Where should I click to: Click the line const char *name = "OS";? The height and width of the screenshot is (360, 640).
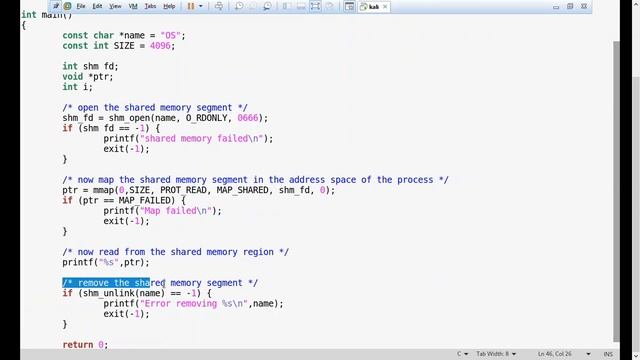(x=124, y=36)
